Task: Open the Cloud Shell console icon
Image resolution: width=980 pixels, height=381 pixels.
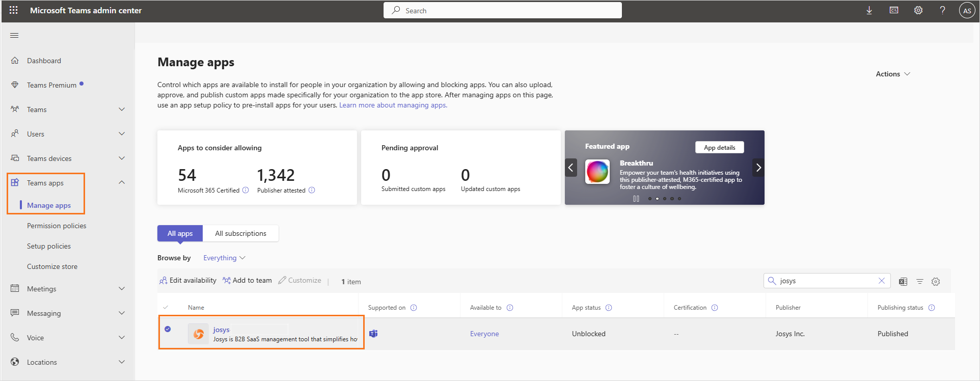Action: coord(894,10)
